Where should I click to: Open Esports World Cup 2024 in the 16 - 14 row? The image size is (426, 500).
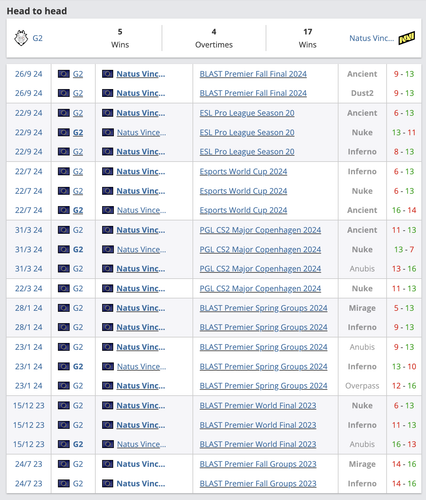[x=243, y=210]
